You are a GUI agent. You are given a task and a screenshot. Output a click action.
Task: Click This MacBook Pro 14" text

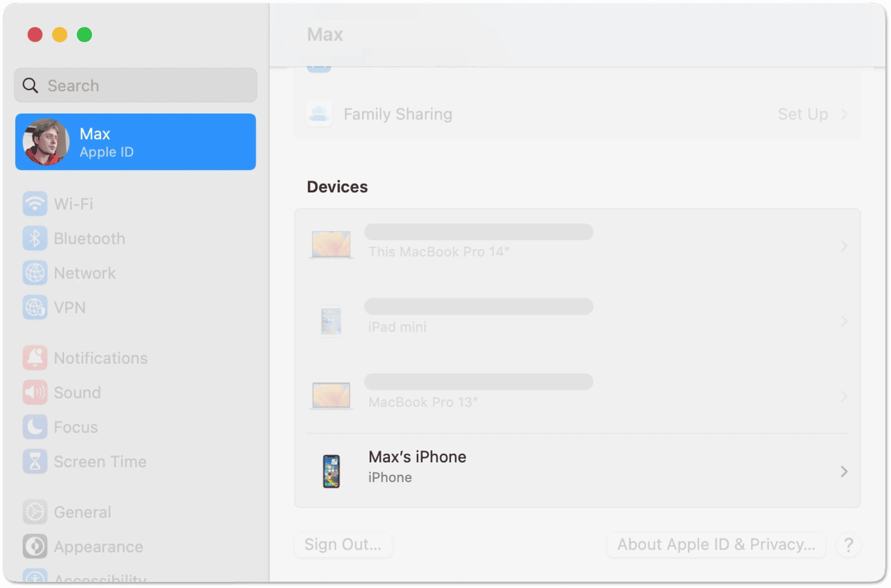click(439, 252)
